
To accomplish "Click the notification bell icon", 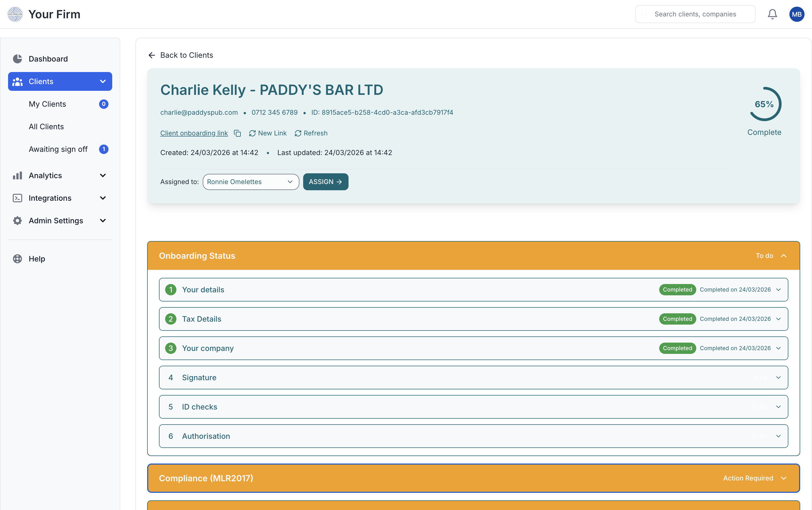I will [772, 14].
